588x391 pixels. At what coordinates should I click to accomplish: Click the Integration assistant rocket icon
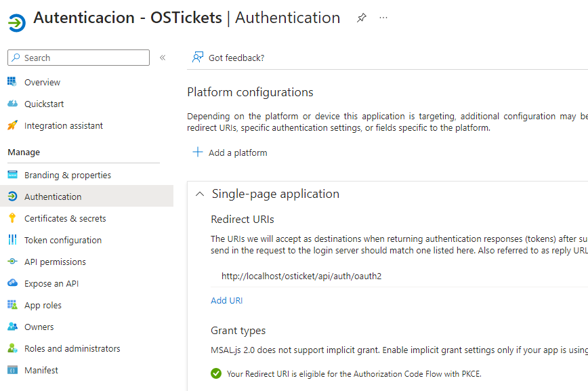(12, 125)
